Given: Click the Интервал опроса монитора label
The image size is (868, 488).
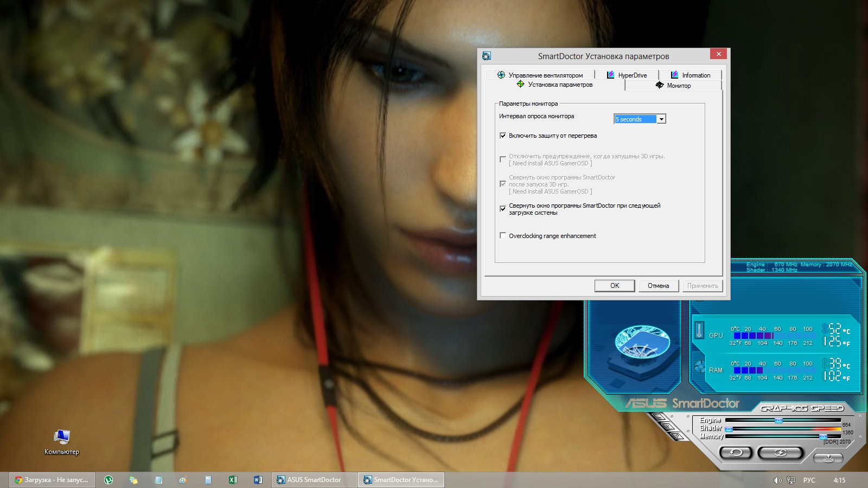Looking at the screenshot, I should tap(537, 116).
